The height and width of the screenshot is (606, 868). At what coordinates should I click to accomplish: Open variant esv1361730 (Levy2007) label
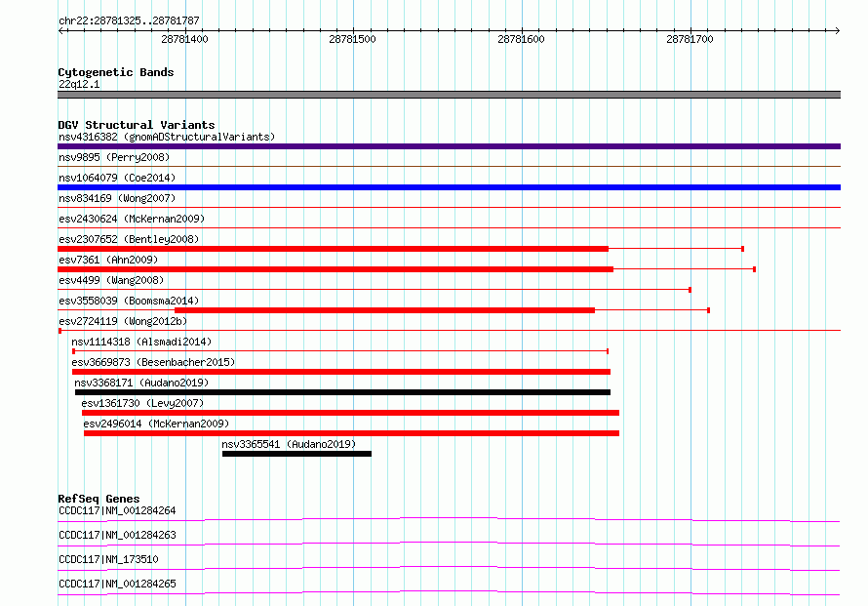tap(142, 403)
